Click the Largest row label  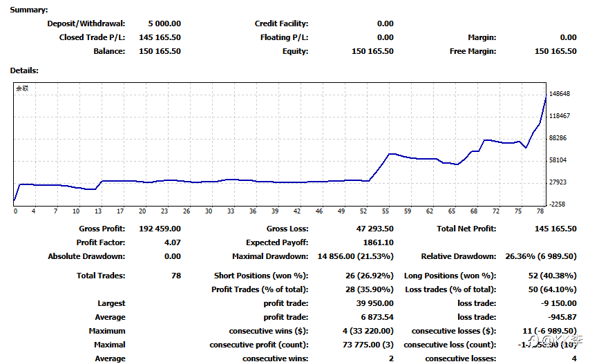click(x=111, y=303)
